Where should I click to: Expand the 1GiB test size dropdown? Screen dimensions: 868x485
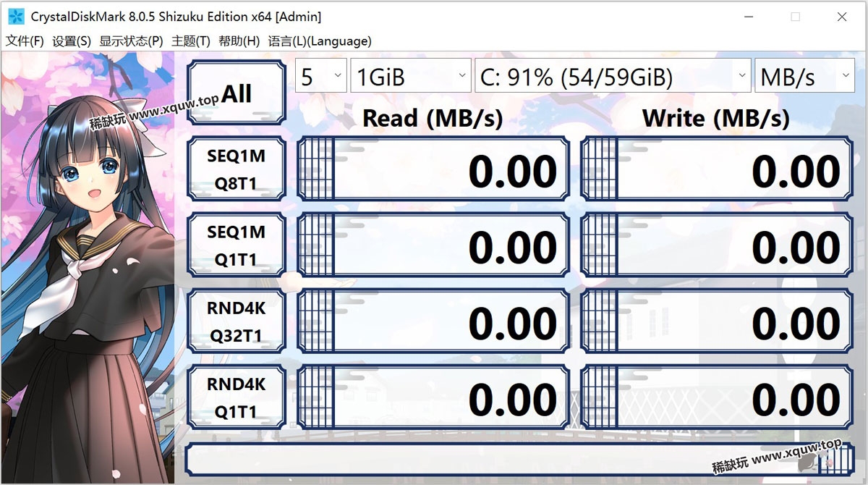click(x=411, y=76)
